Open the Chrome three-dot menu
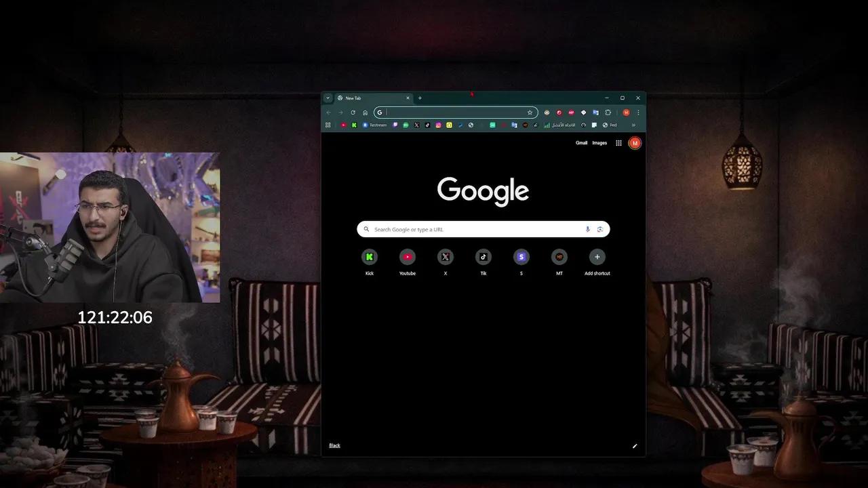This screenshot has width=868, height=488. pos(638,113)
